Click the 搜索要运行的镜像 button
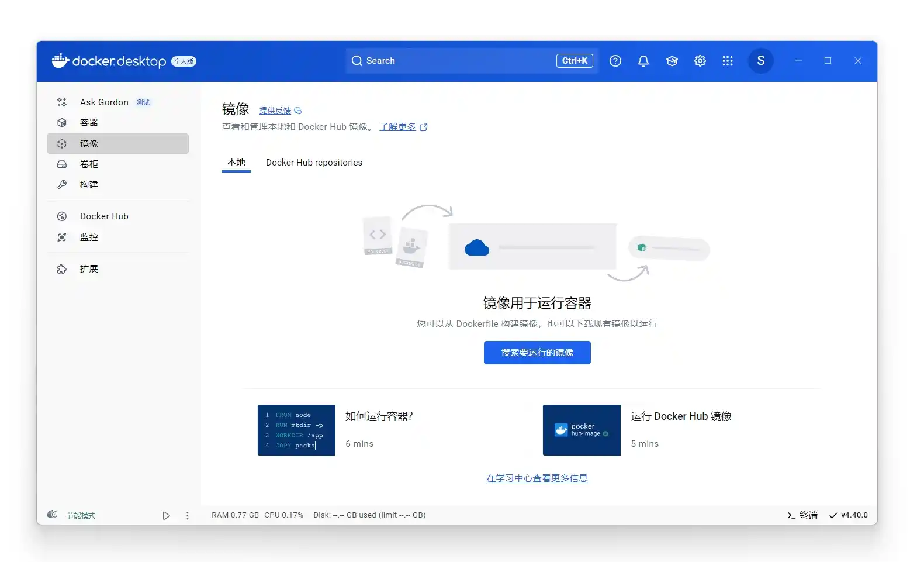 pyautogui.click(x=537, y=353)
